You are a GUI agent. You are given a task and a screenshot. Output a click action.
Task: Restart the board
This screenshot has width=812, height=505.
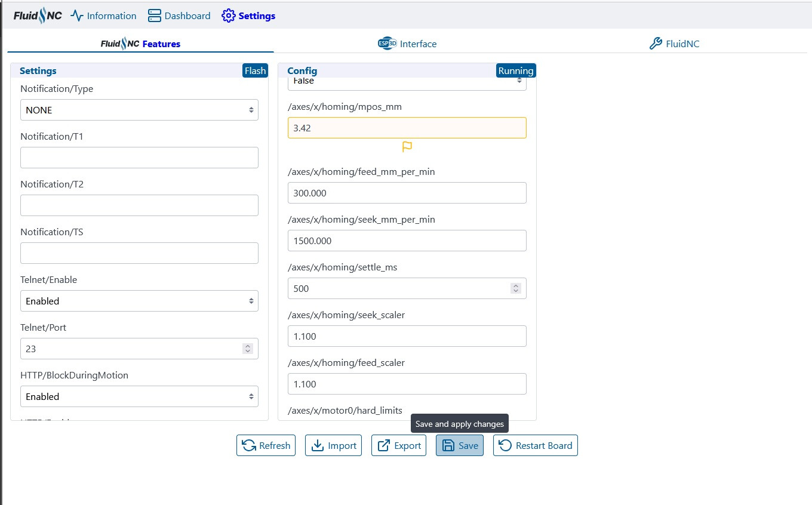coord(535,445)
